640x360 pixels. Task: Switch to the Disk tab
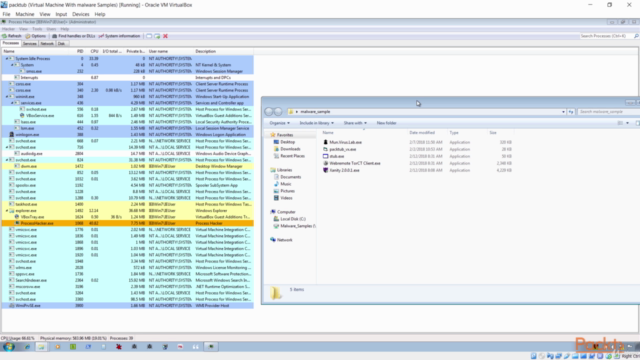coord(62,43)
